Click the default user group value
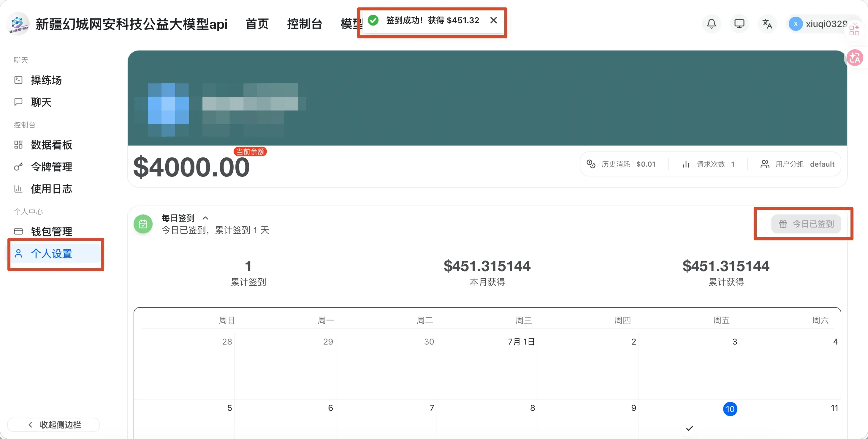This screenshot has width=868, height=439. click(x=822, y=164)
